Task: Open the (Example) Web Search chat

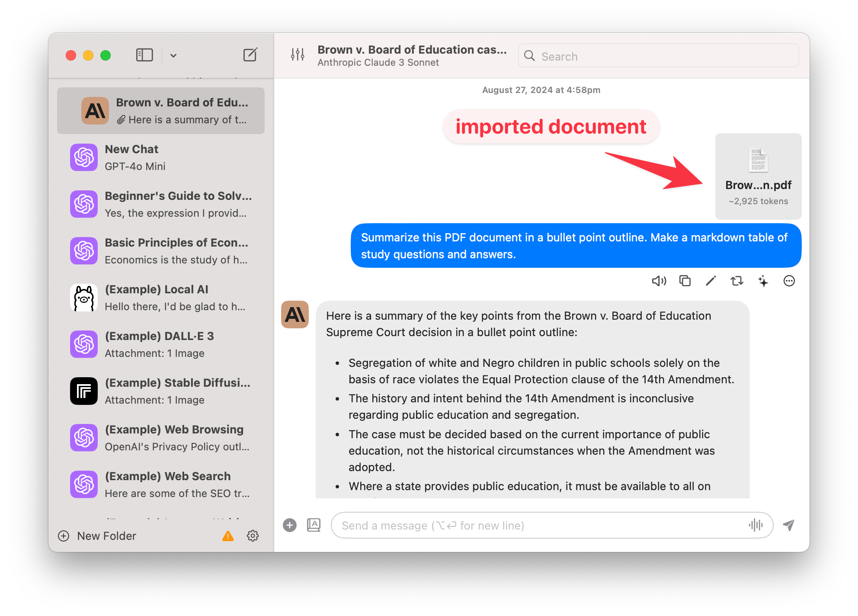Action: click(x=161, y=484)
